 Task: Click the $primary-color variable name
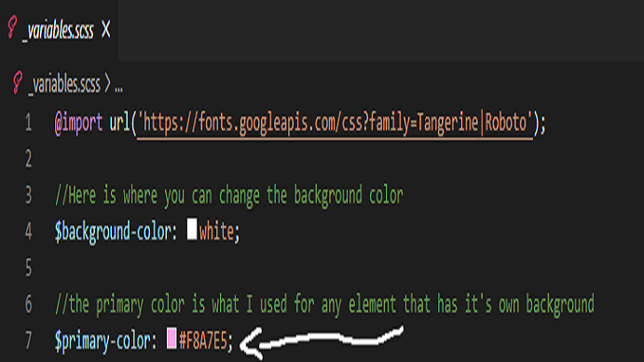click(103, 341)
